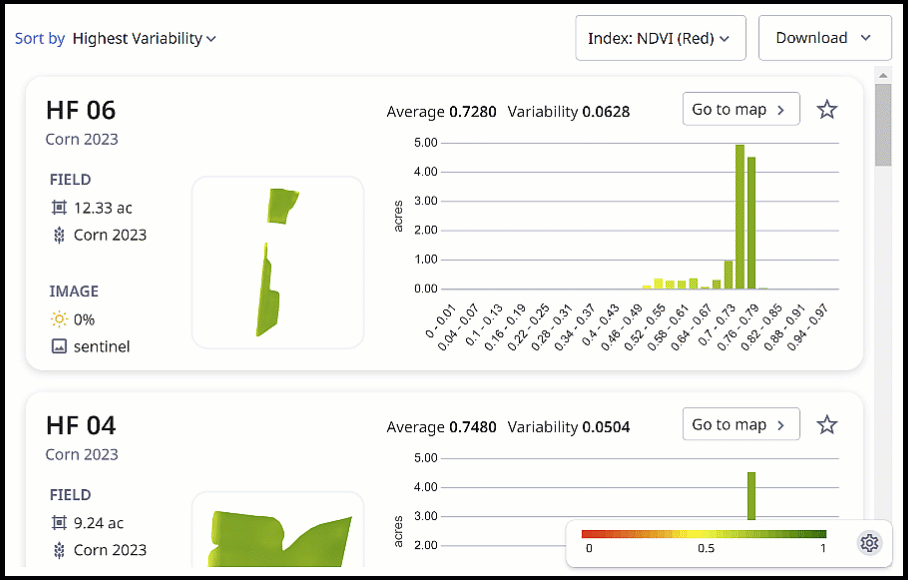Click the HF 04 crop wheat icon

coord(59,550)
